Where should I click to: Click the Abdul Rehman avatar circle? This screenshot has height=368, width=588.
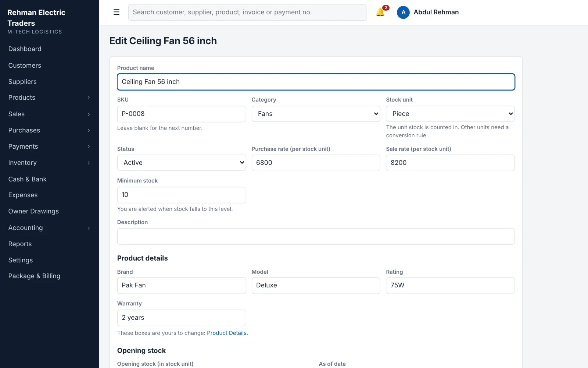point(403,12)
